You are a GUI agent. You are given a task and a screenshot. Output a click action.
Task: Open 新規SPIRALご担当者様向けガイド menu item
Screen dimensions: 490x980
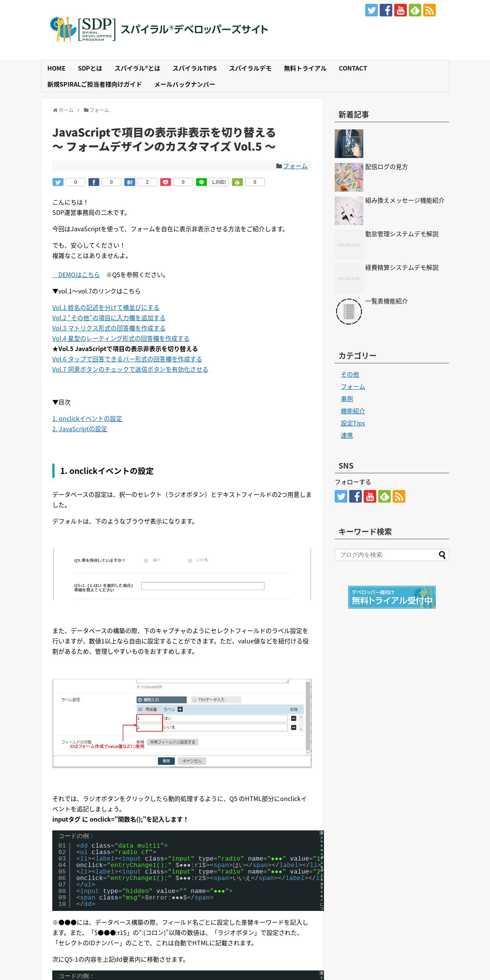95,84
